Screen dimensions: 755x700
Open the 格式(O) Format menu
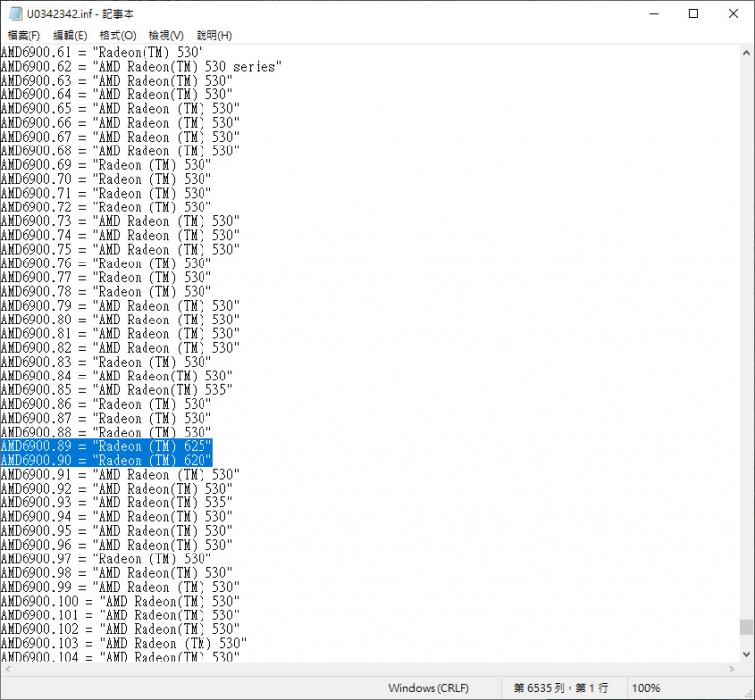click(x=118, y=35)
